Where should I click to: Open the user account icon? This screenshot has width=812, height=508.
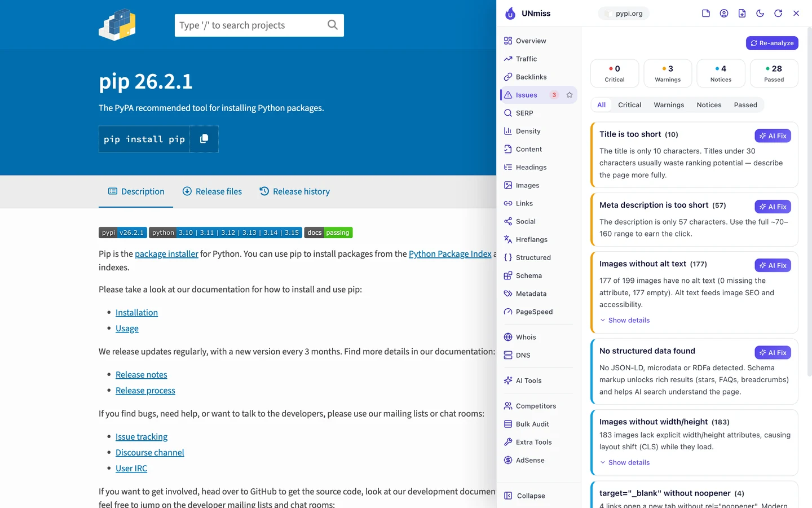point(724,14)
